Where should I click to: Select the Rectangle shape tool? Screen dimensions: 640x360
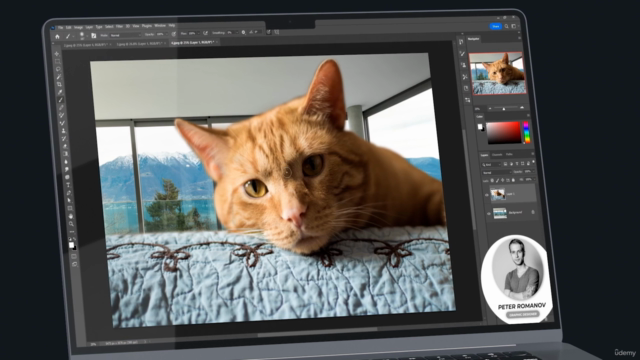coord(70,208)
